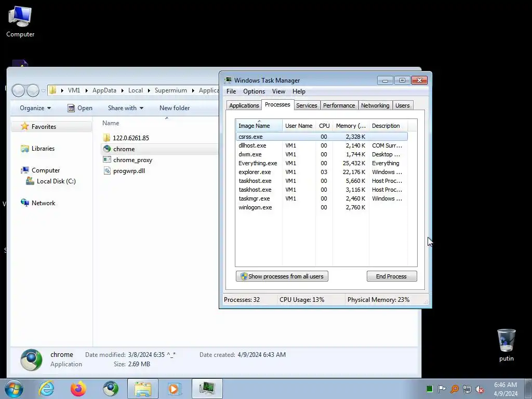Viewport: 532px width, 399px height.
Task: Expand breadcrumb arrow after VM1
Action: pos(87,90)
